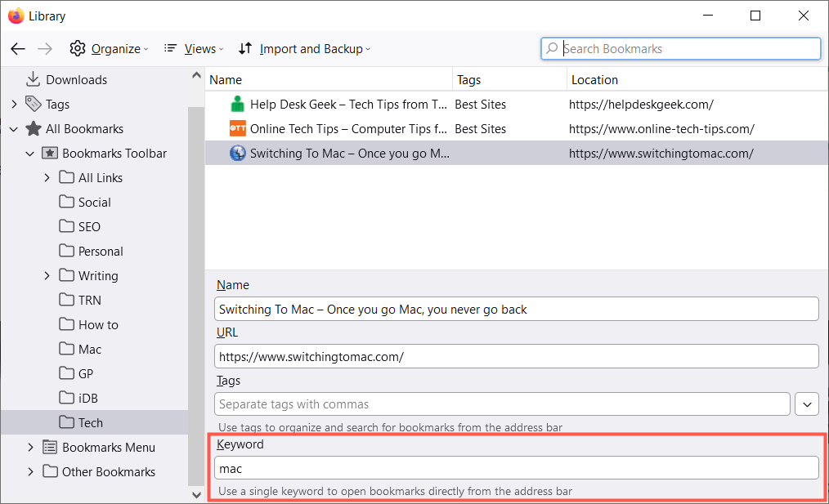Open the Import and Backup menu

304,49
